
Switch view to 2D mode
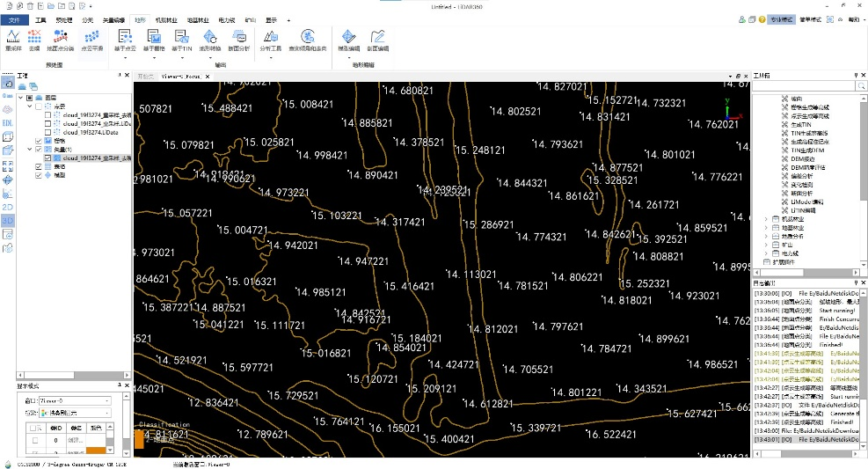tap(8, 207)
